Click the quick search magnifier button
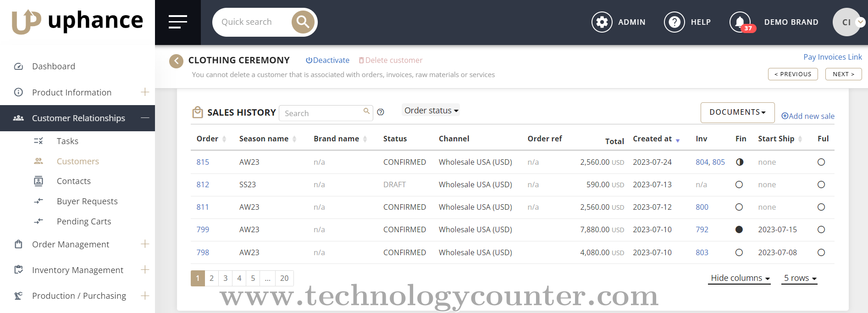Viewport: 868px width, 313px height. tap(303, 22)
